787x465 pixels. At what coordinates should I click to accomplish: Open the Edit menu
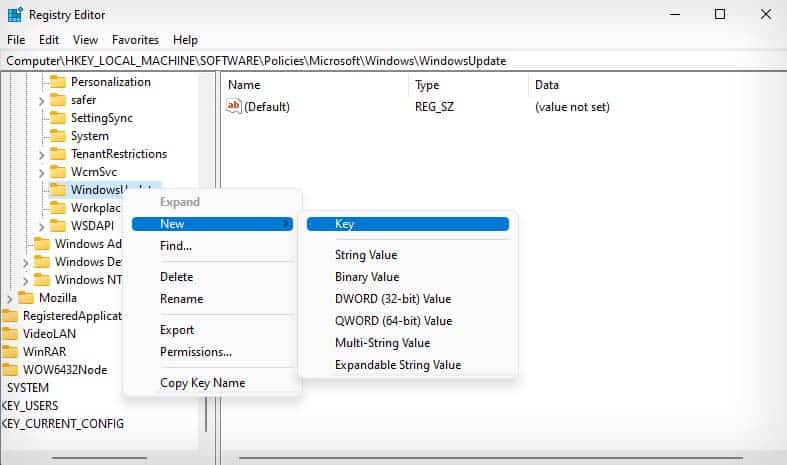(x=49, y=40)
